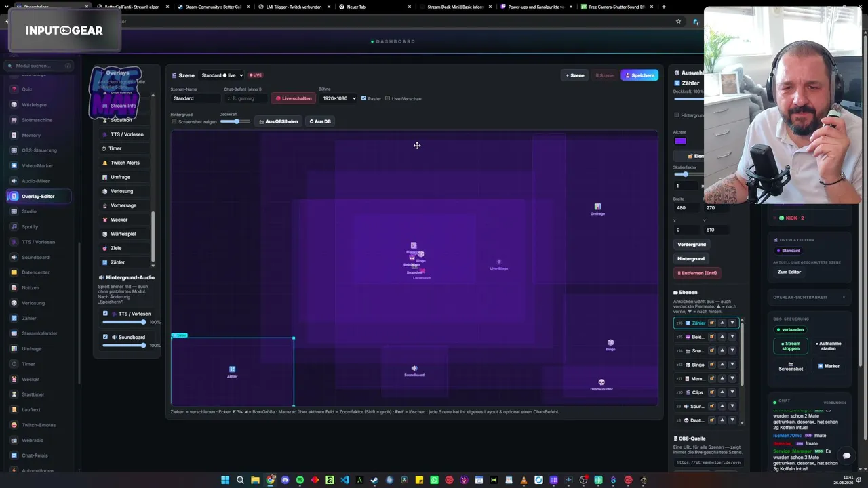Image resolution: width=868 pixels, height=488 pixels.
Task: Open the Bühne resolution dropdown 1920×1080
Action: 338,98
